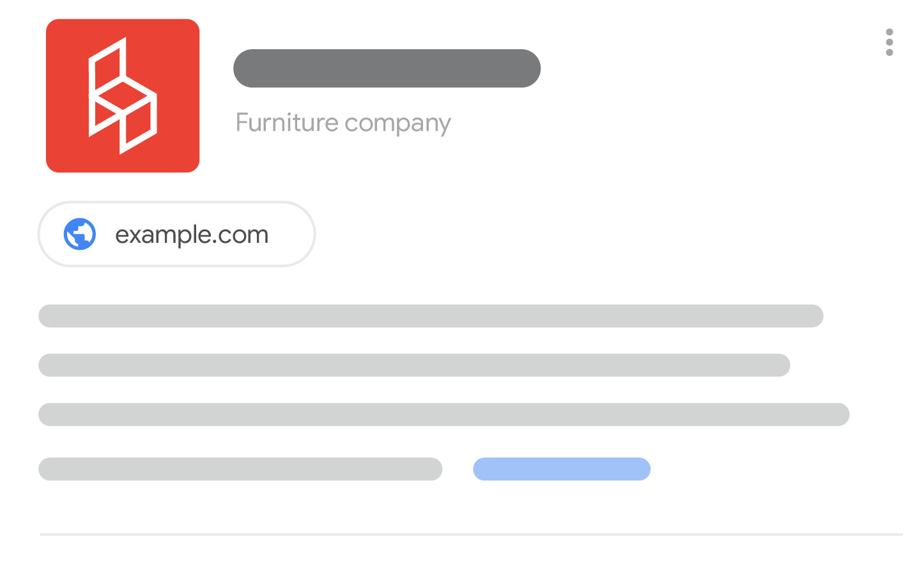This screenshot has width=924, height=570.
Task: Select the Furniture company label
Action: point(343,122)
